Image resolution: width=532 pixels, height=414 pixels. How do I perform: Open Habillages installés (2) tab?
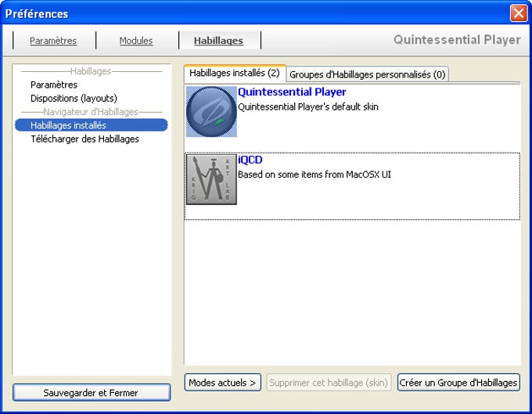(x=235, y=74)
